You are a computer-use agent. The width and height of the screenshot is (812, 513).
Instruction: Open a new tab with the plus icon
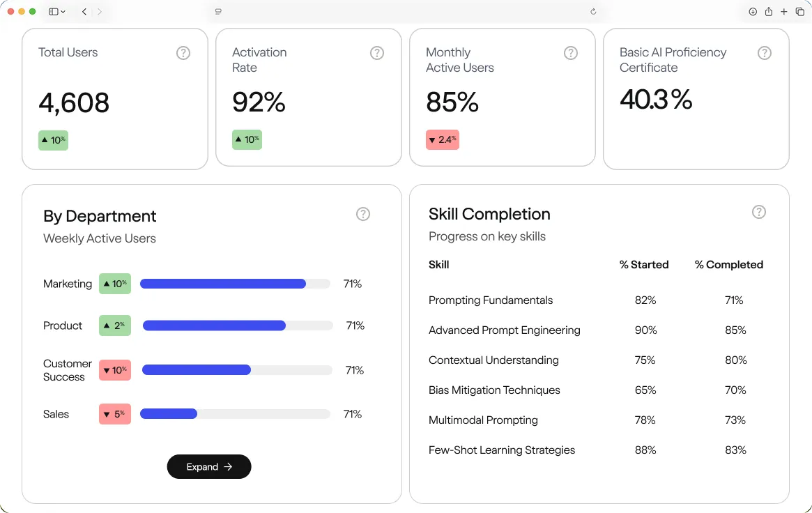point(783,12)
